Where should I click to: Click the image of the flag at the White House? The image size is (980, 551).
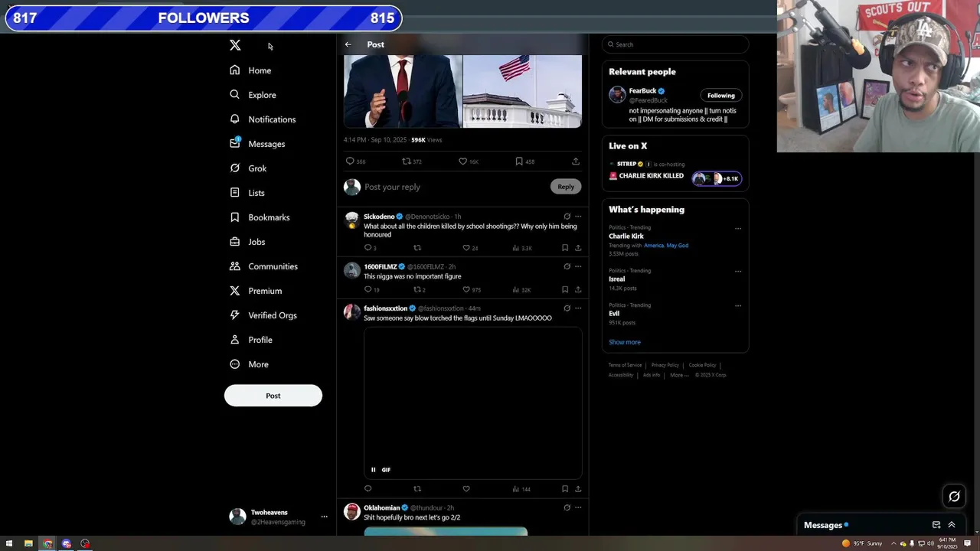point(522,91)
